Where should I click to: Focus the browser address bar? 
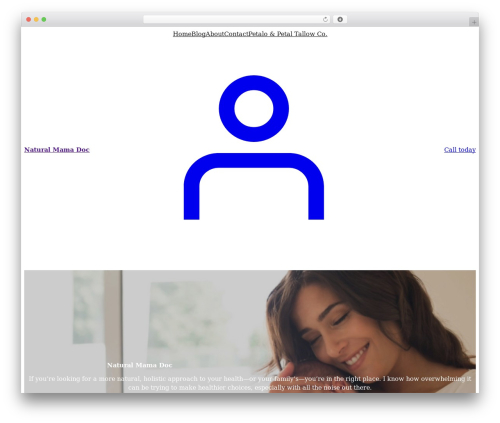(237, 20)
